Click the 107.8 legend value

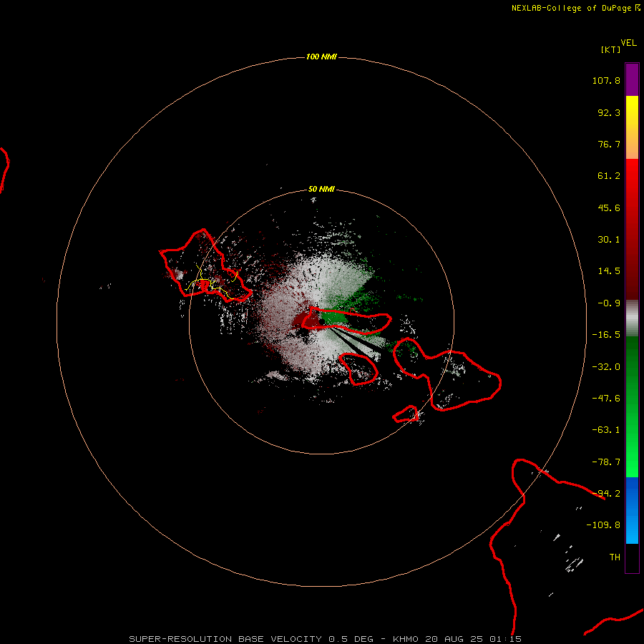pos(606,80)
